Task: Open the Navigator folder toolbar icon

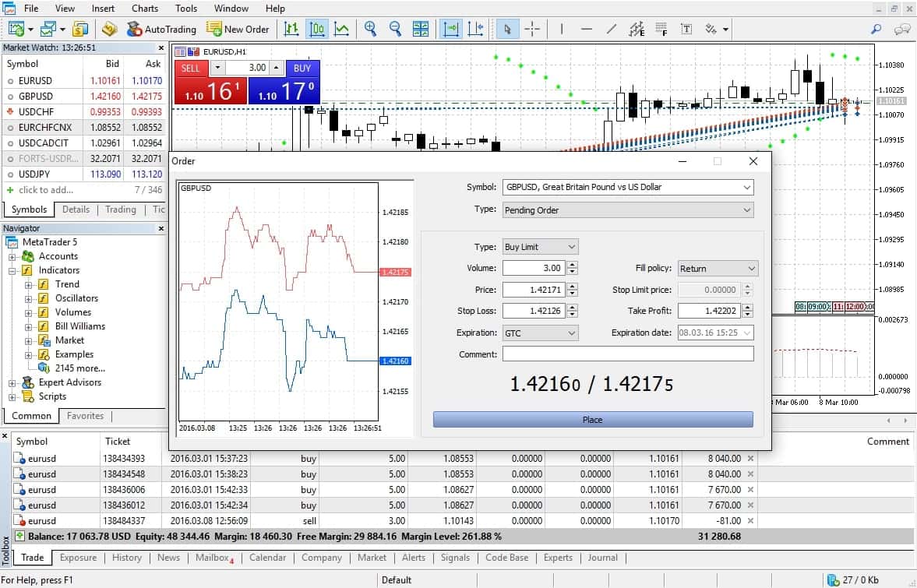Action: (x=109, y=29)
